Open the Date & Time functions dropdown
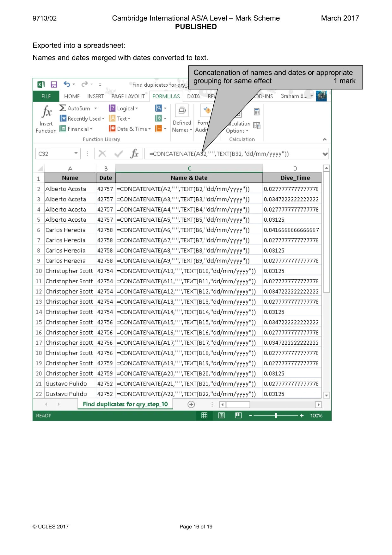 pyautogui.click(x=130, y=129)
